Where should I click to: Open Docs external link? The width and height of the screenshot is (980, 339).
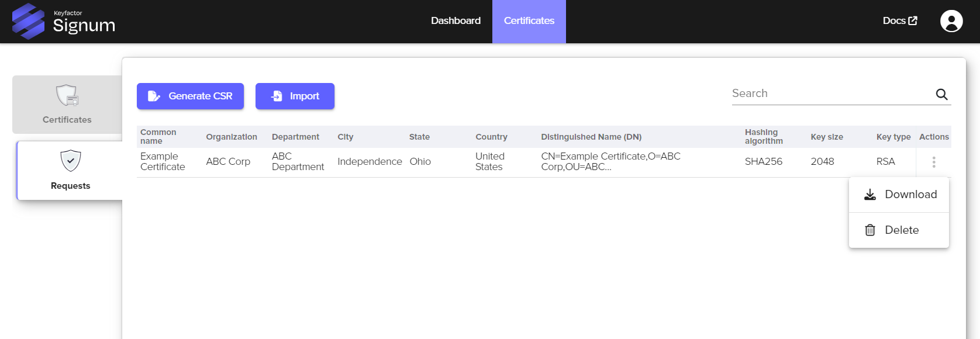(899, 21)
